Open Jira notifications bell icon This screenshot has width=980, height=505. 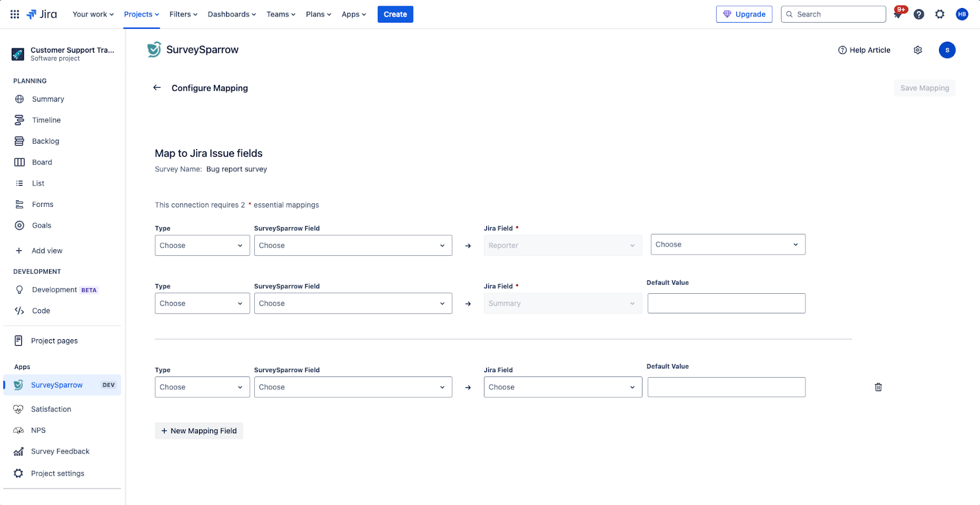(898, 15)
